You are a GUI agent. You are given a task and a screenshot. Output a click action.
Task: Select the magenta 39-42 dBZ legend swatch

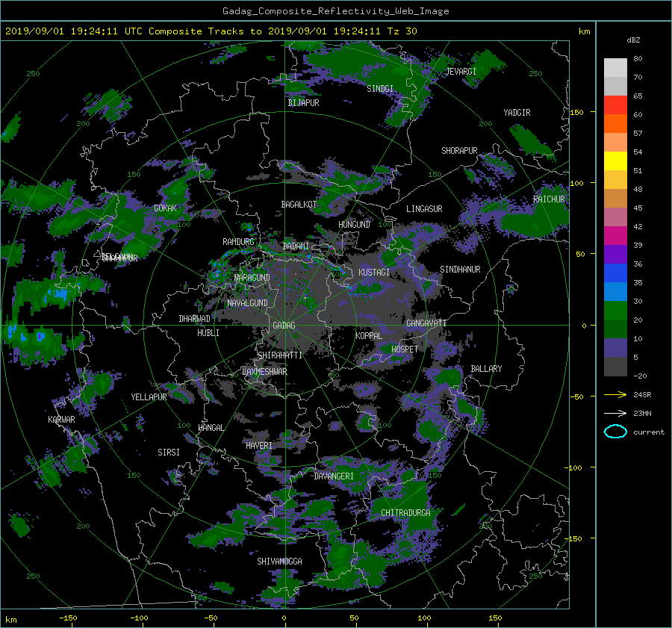(615, 236)
